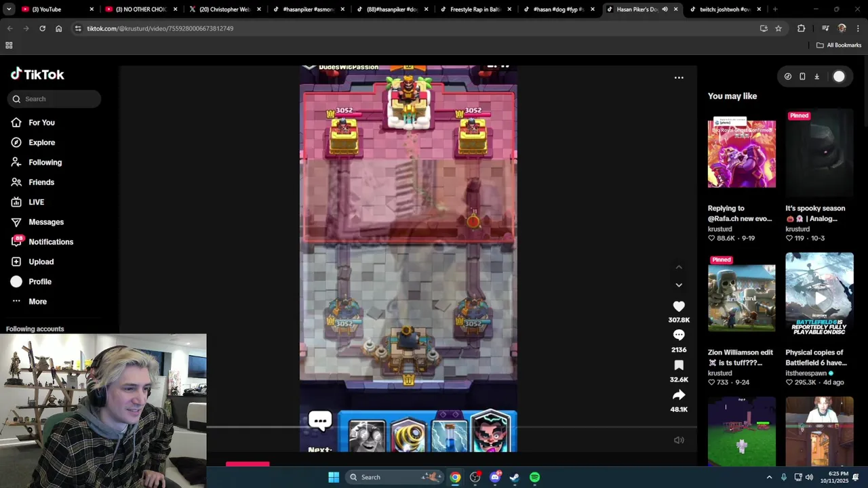Open the round profile avatar in the top-right pill
Image resolution: width=868 pixels, height=488 pixels.
point(839,77)
